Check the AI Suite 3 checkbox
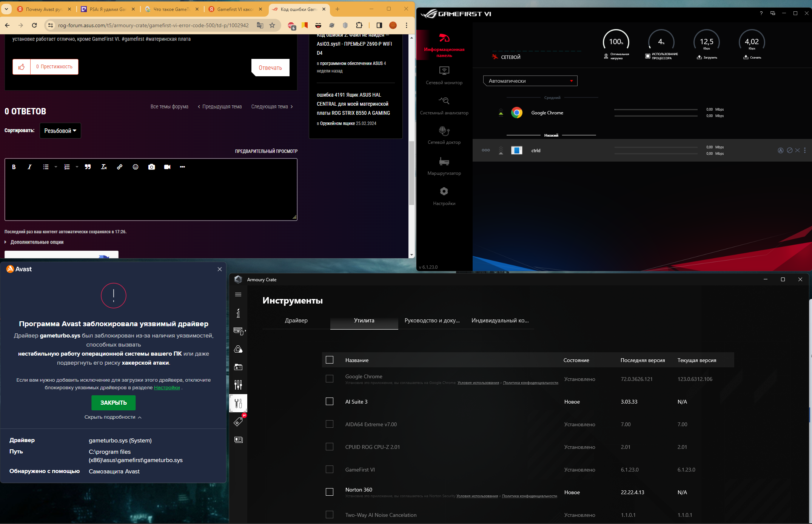The image size is (812, 524). coord(330,402)
